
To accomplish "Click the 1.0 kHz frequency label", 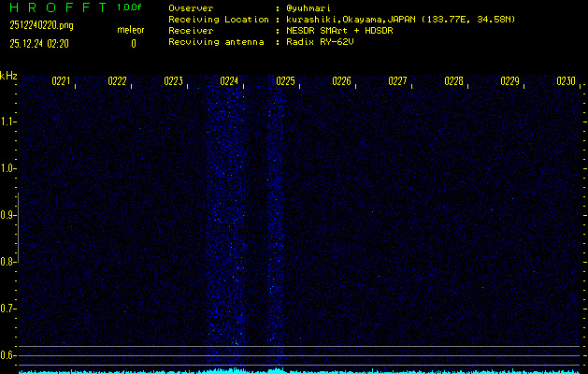I will pos(7,168).
